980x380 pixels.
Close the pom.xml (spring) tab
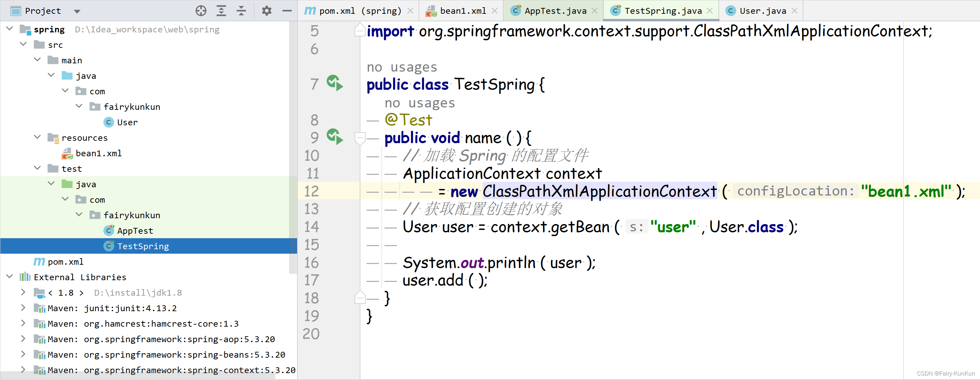(x=410, y=11)
